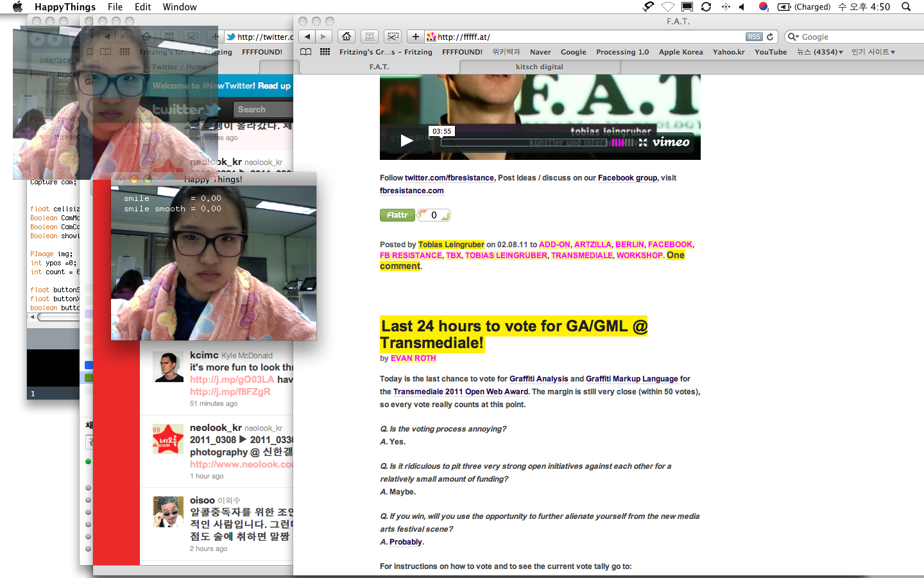Open the Google search engine dropdown
This screenshot has width=924, height=578.
point(793,37)
